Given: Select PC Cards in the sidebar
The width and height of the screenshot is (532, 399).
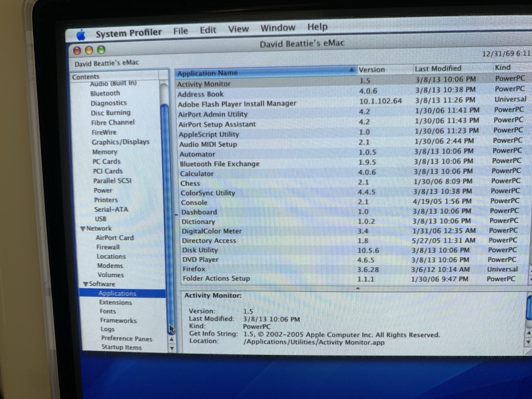Looking at the screenshot, I should click(x=106, y=162).
